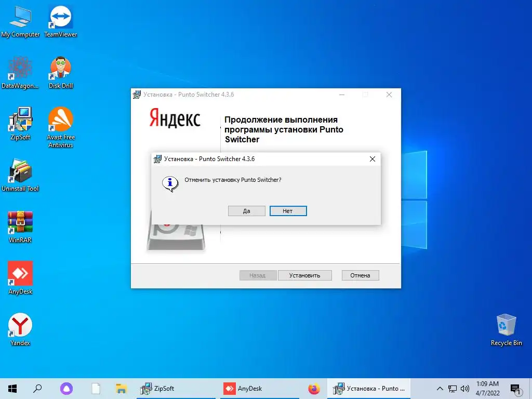The width and height of the screenshot is (532, 399).
Task: Open the notification center icon
Action: coord(515,389)
